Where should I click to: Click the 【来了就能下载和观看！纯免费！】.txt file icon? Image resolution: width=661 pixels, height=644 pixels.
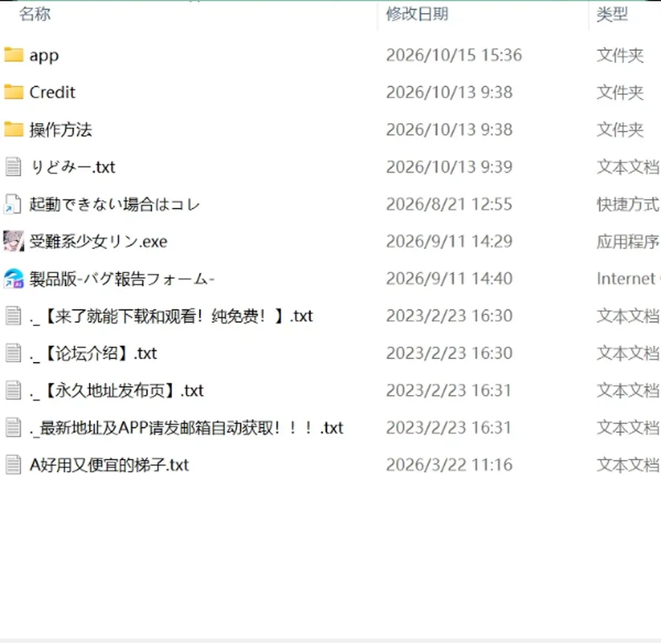click(14, 316)
